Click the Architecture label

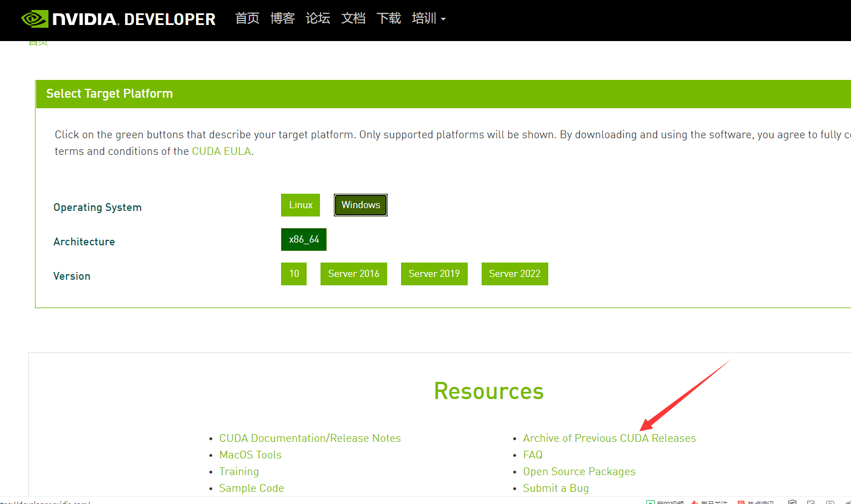[84, 241]
